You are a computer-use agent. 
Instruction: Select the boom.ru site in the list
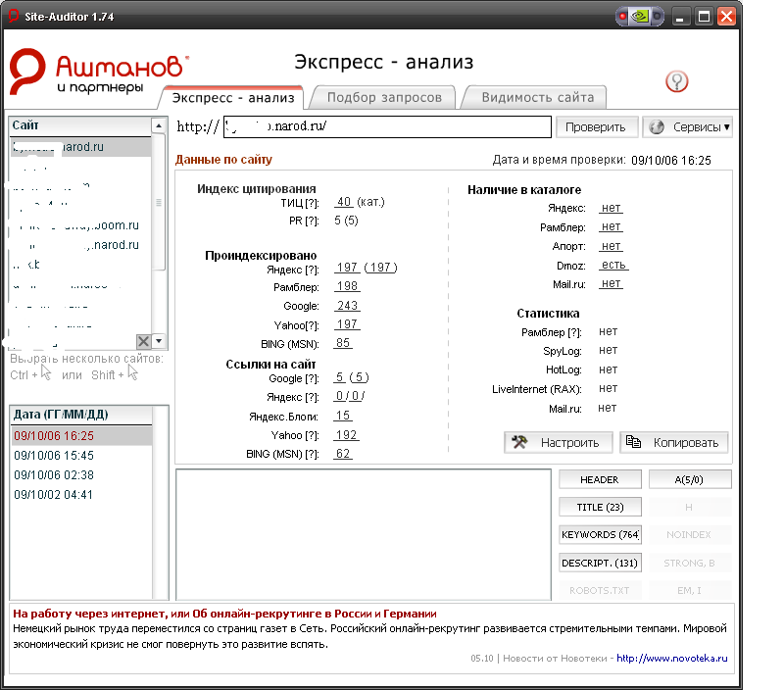[80, 225]
